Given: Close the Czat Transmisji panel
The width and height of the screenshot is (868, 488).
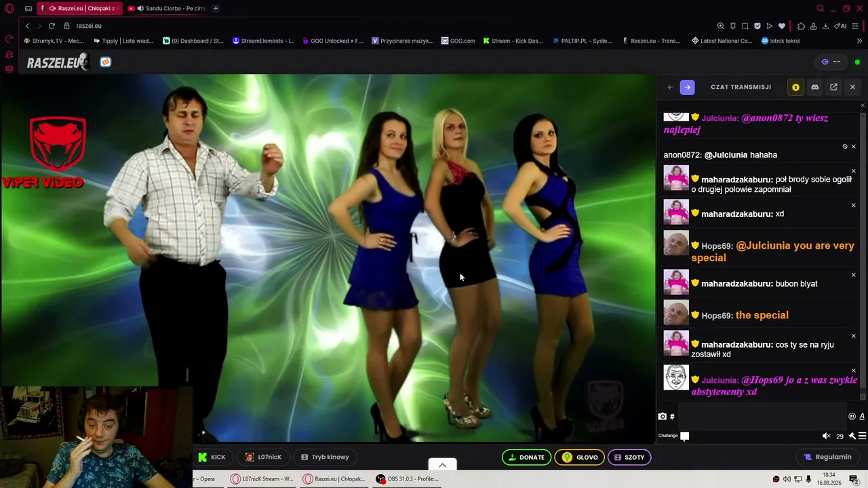Looking at the screenshot, I should point(852,87).
